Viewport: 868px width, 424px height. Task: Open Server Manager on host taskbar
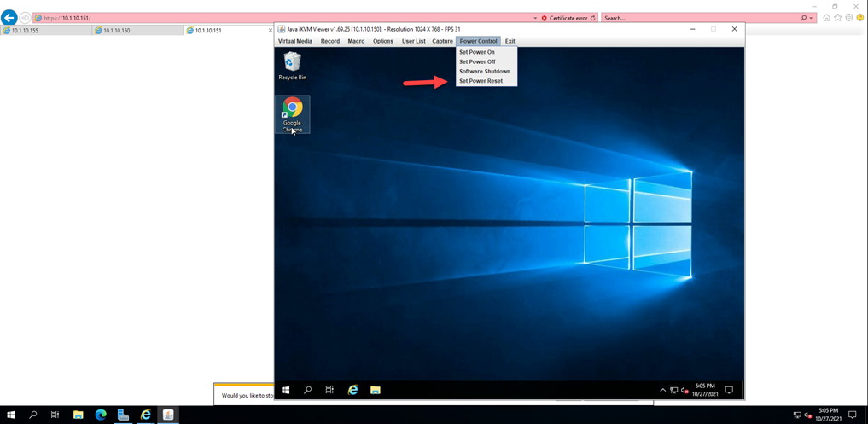point(123,414)
